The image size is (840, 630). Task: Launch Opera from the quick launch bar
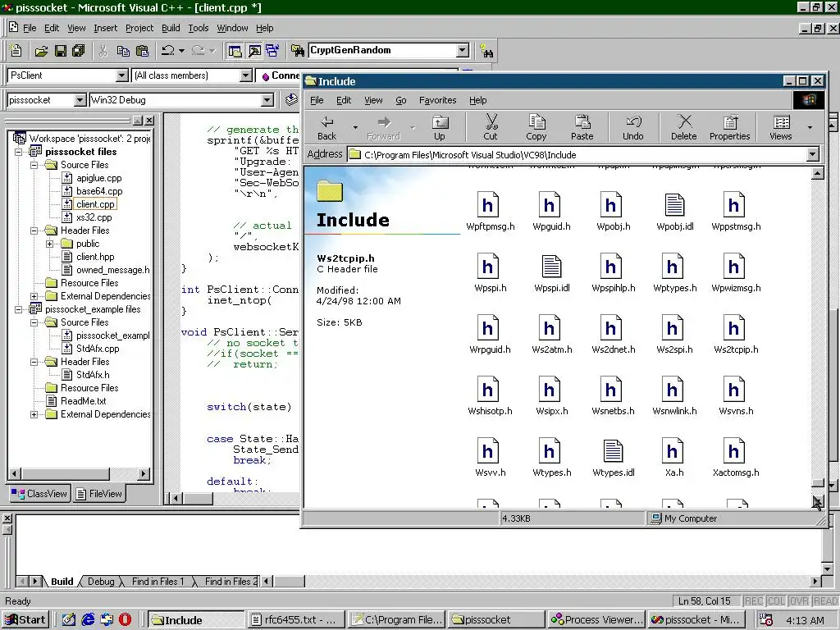pos(126,620)
